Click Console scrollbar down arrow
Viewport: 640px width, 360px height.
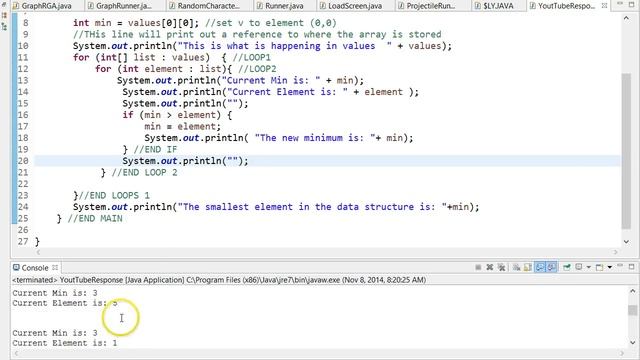[x=633, y=343]
